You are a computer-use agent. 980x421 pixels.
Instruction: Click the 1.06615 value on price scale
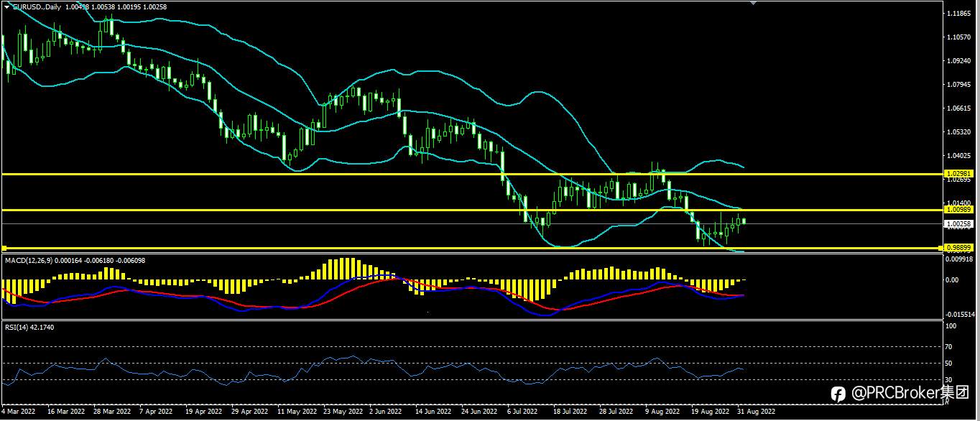point(960,108)
